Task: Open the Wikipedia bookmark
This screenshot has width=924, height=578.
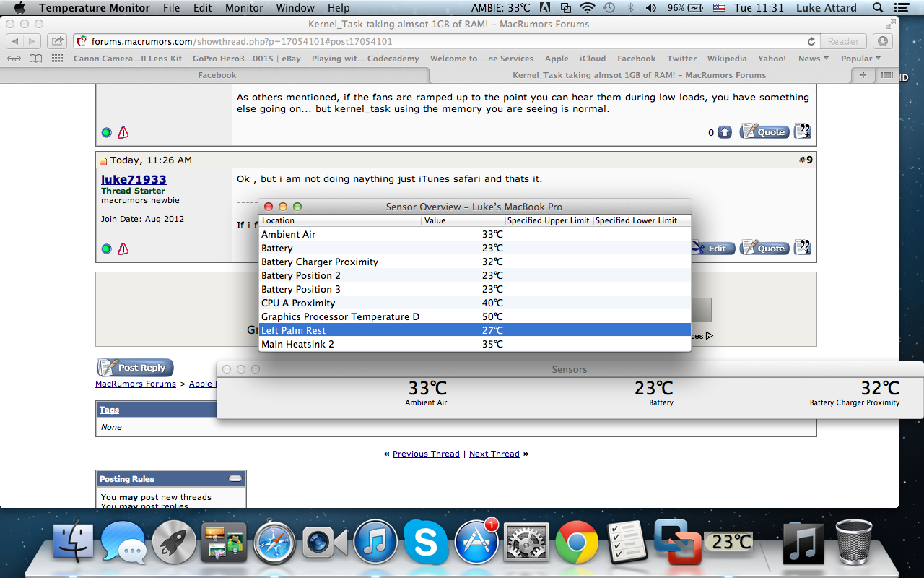Action: click(727, 59)
